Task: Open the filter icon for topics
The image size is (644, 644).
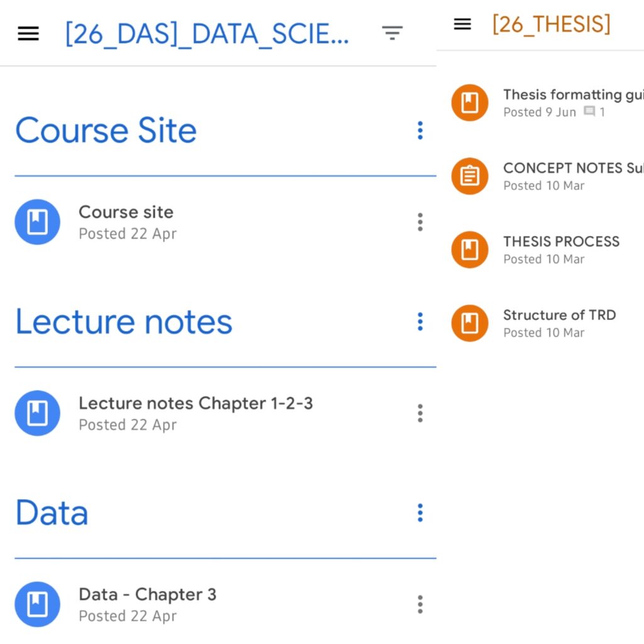Action: (x=392, y=33)
